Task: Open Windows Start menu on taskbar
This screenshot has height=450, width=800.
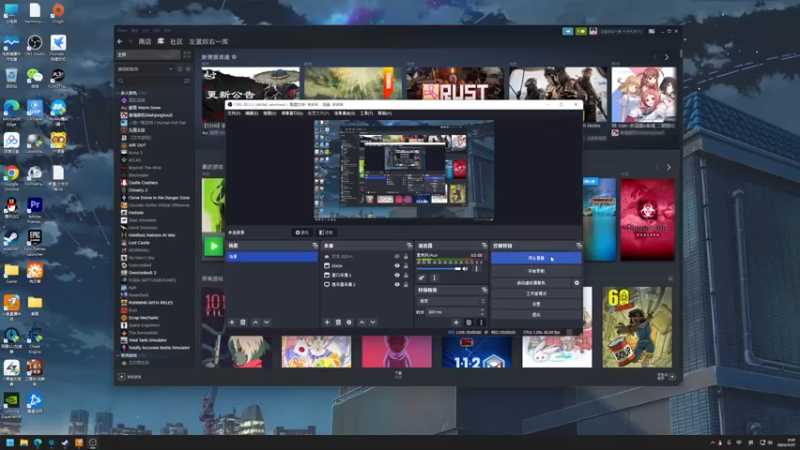Action: point(10,442)
